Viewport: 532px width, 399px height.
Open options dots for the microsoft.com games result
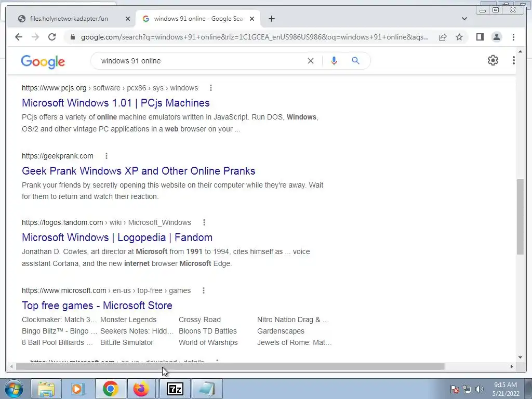[204, 290]
